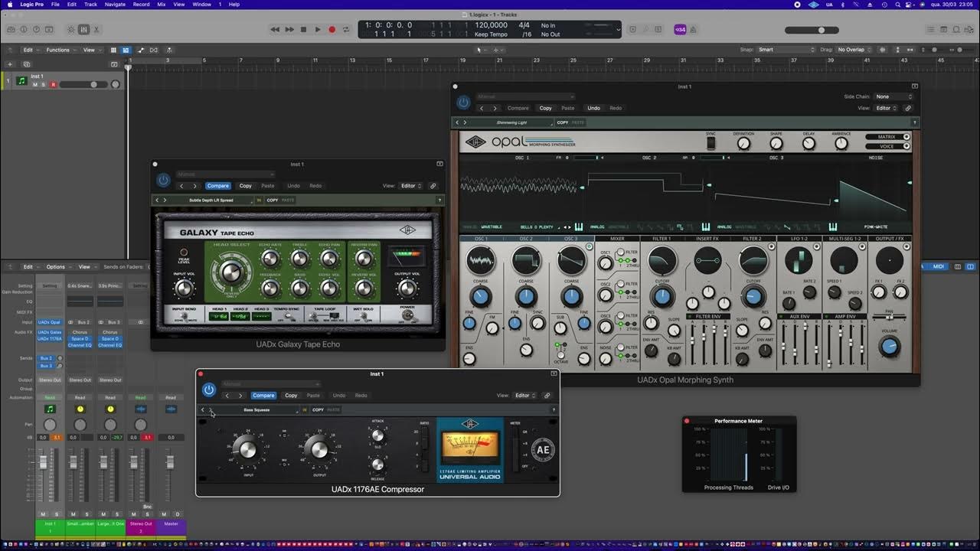
Task: Go to previous preset arrow in Galaxy
Action: (x=157, y=201)
